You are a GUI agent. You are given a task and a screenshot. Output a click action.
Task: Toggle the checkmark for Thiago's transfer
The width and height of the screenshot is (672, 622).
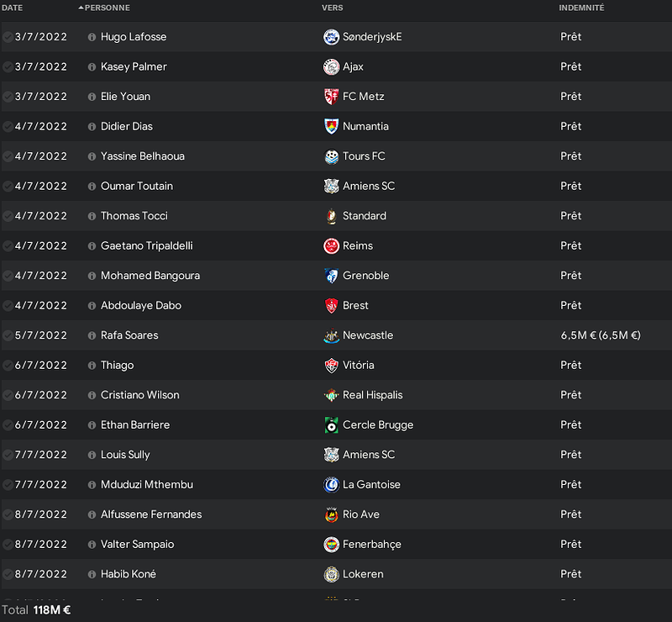[8, 366]
